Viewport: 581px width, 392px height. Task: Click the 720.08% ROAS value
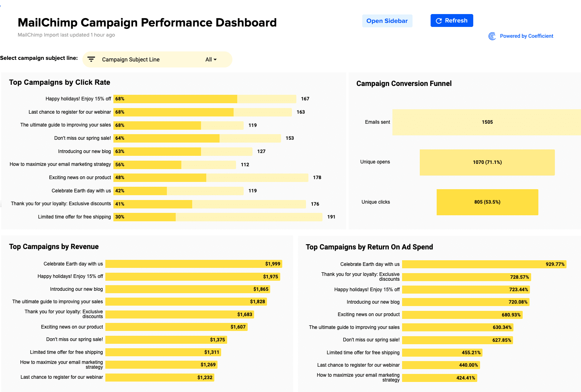tap(518, 302)
